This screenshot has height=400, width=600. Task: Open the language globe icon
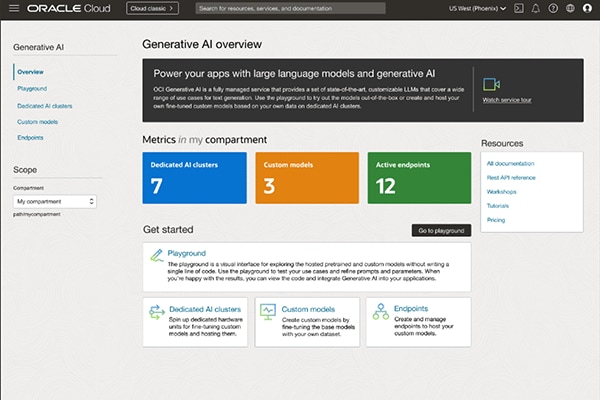click(570, 8)
